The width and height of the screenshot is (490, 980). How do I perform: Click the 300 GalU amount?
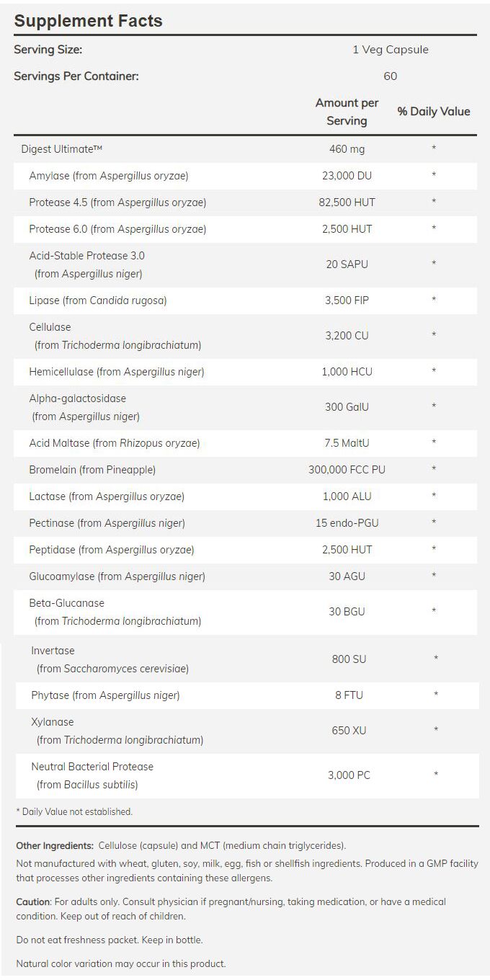[x=347, y=407]
